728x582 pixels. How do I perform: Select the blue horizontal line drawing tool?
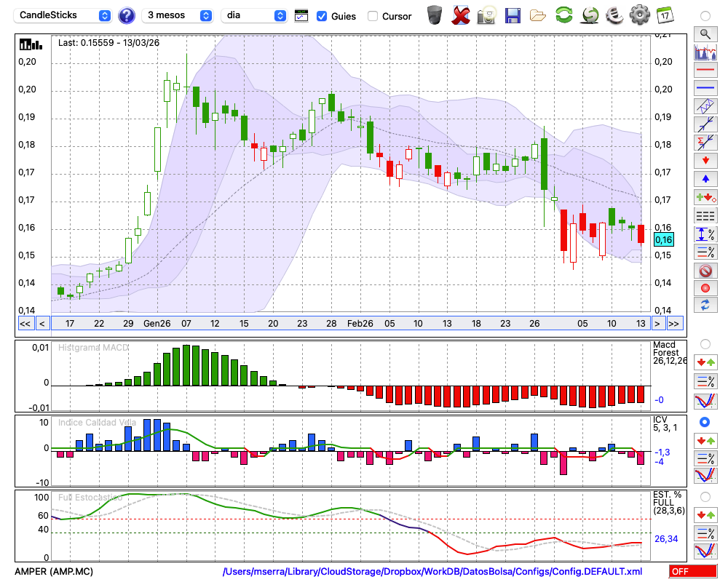[x=705, y=88]
